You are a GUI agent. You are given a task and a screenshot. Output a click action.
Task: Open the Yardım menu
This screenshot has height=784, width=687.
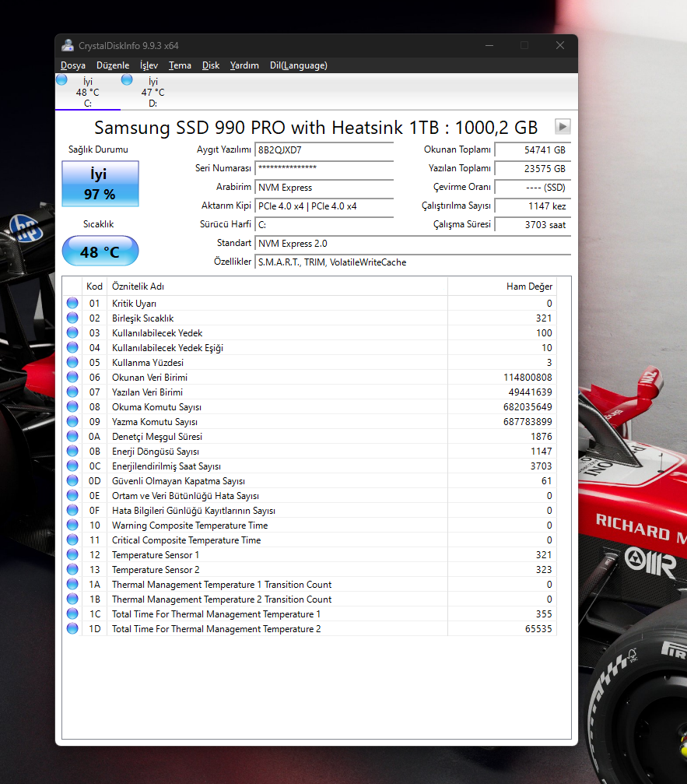244,65
